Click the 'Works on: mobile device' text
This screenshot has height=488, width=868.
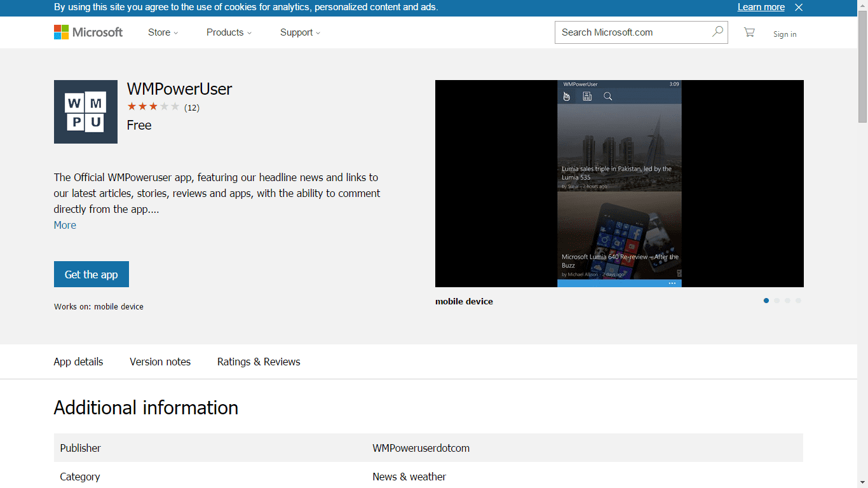(x=98, y=306)
